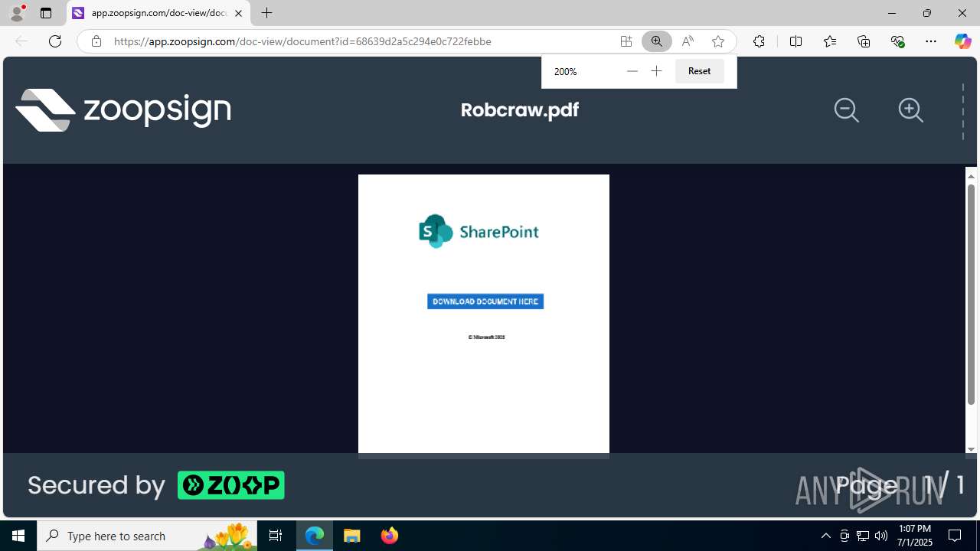
Task: Open the Settings and more ellipsis menu
Action: [931, 41]
